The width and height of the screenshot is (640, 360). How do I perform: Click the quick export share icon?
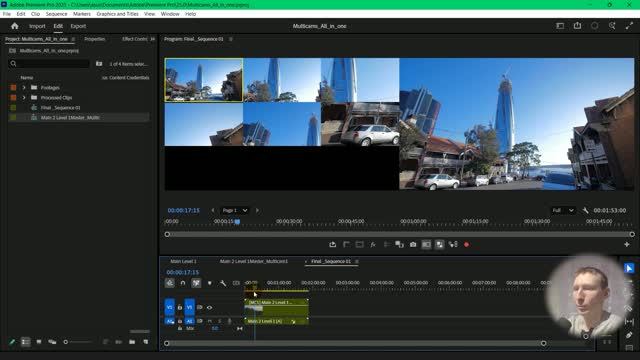pyautogui.click(x=577, y=26)
